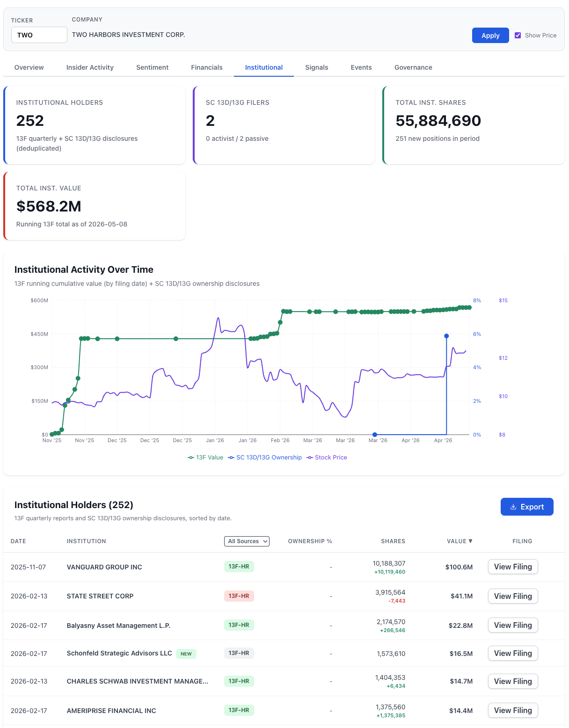Click the NEW badge beside Schonfeld
Image resolution: width=569 pixels, height=728 pixels.
pos(186,654)
